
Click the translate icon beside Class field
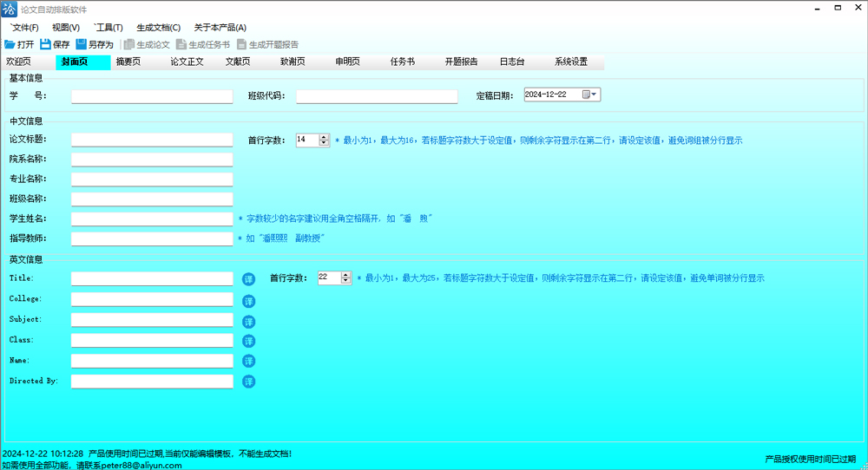pos(248,341)
